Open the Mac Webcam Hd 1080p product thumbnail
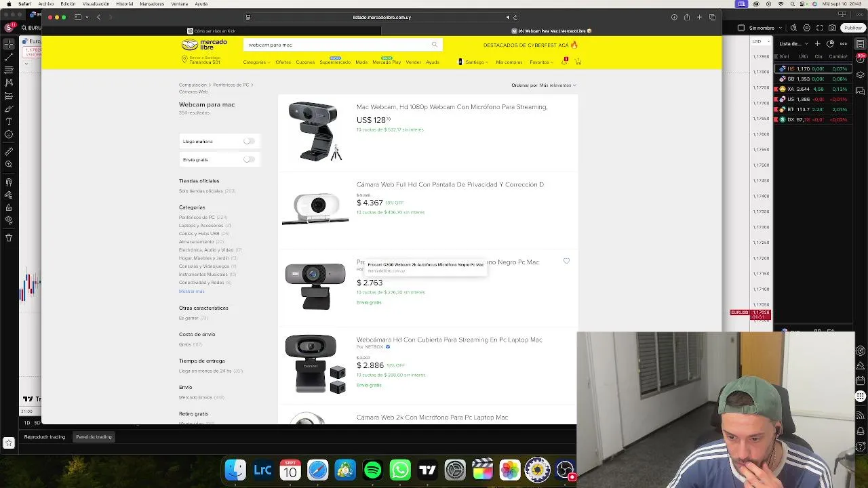The image size is (868, 488). click(x=315, y=131)
